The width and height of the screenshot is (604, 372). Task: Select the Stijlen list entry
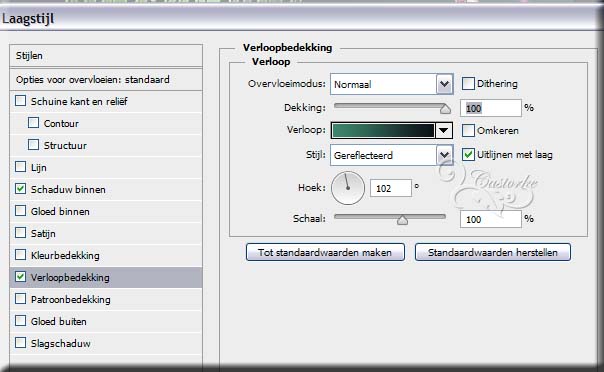point(106,56)
